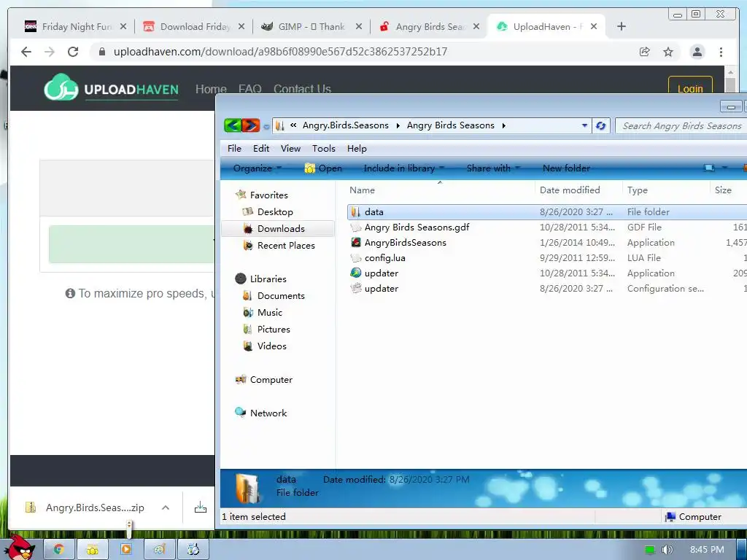Select the Angry Birds Seasons.gdf file

[417, 227]
